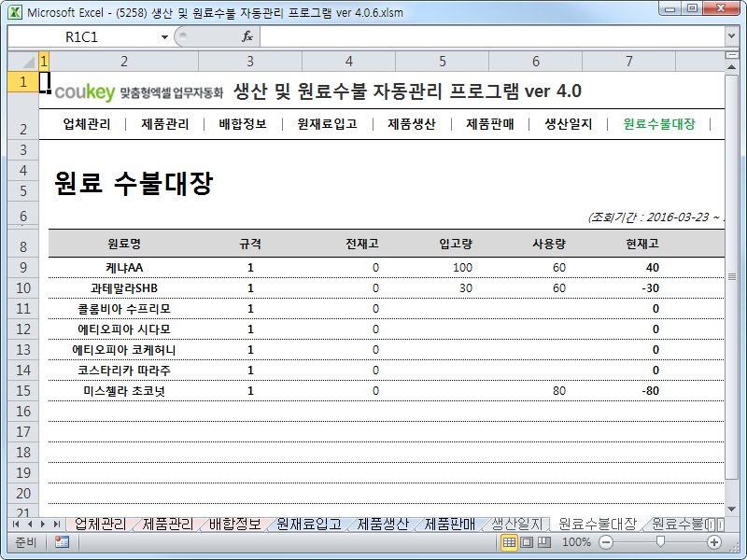The width and height of the screenshot is (747, 560).
Task: Open 배합정보 navigation link
Action: 243,124
